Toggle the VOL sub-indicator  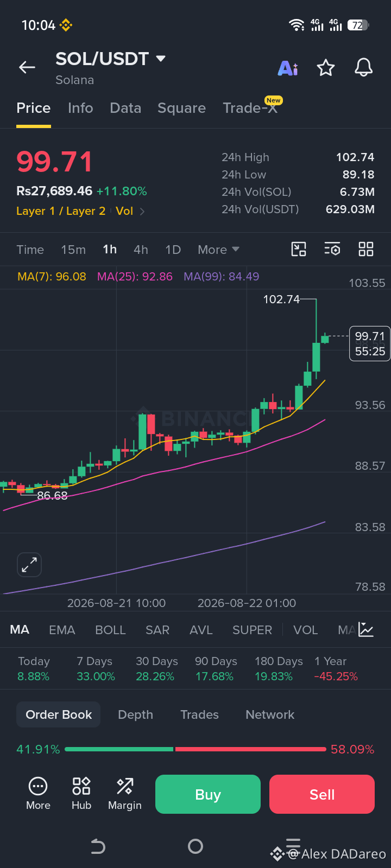point(305,630)
